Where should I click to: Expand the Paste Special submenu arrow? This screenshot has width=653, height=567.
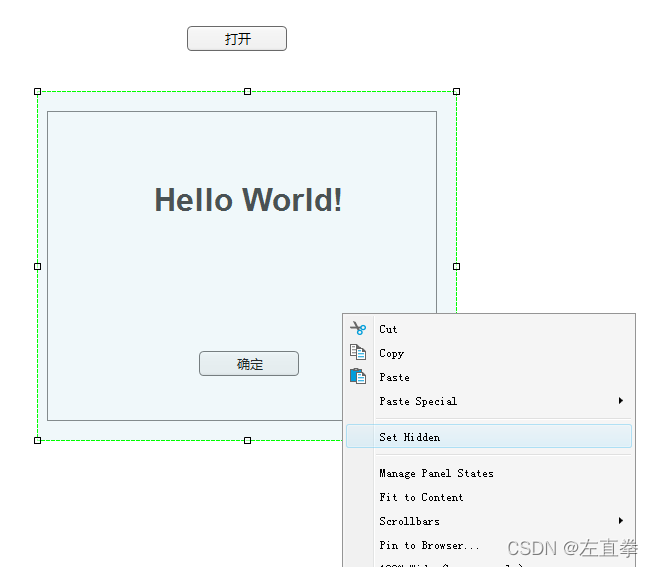pos(621,401)
